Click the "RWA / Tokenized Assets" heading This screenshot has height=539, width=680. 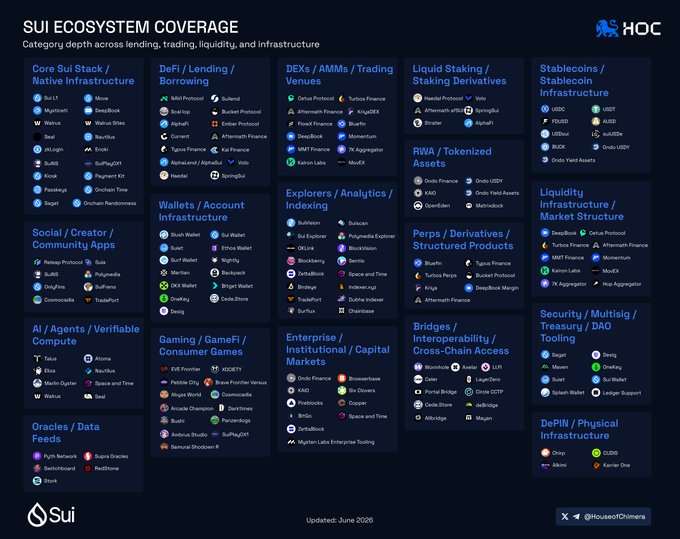tap(452, 157)
